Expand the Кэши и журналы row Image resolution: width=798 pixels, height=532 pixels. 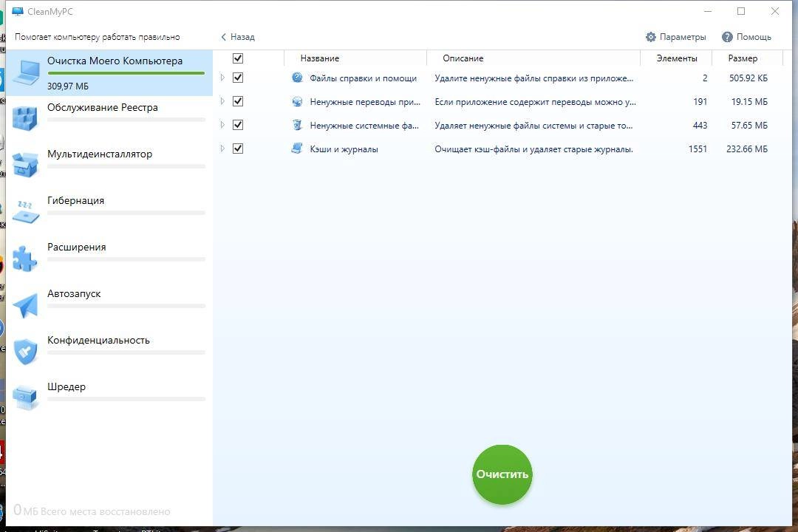[222, 148]
